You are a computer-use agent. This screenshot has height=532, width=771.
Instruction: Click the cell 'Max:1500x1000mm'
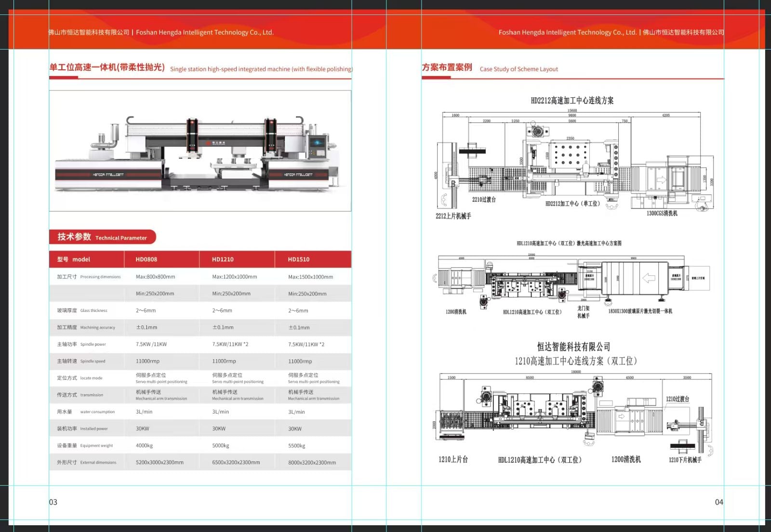311,277
